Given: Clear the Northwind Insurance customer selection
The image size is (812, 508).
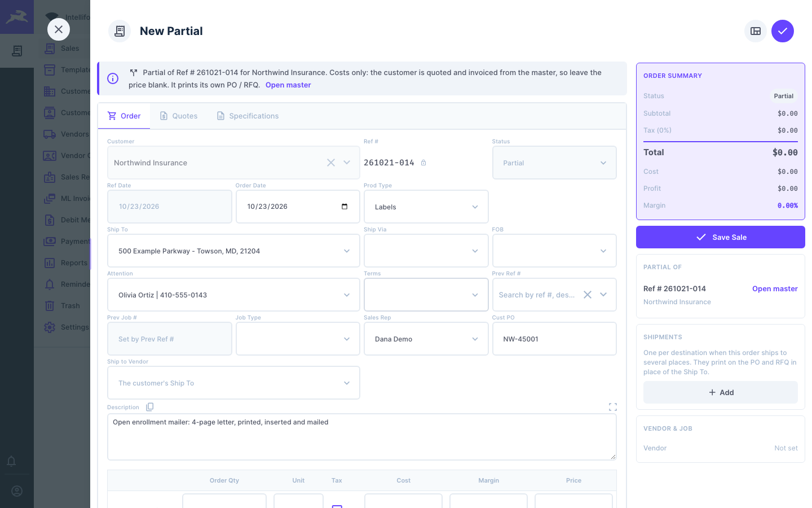Looking at the screenshot, I should tap(331, 163).
